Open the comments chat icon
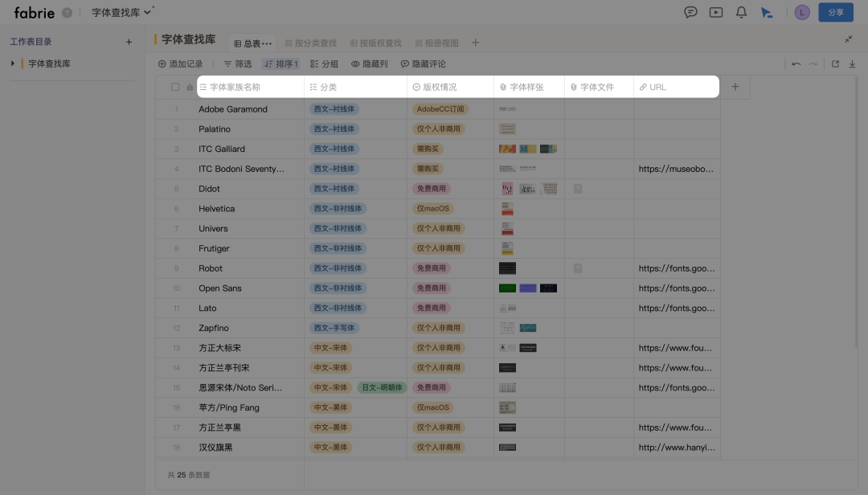 690,12
